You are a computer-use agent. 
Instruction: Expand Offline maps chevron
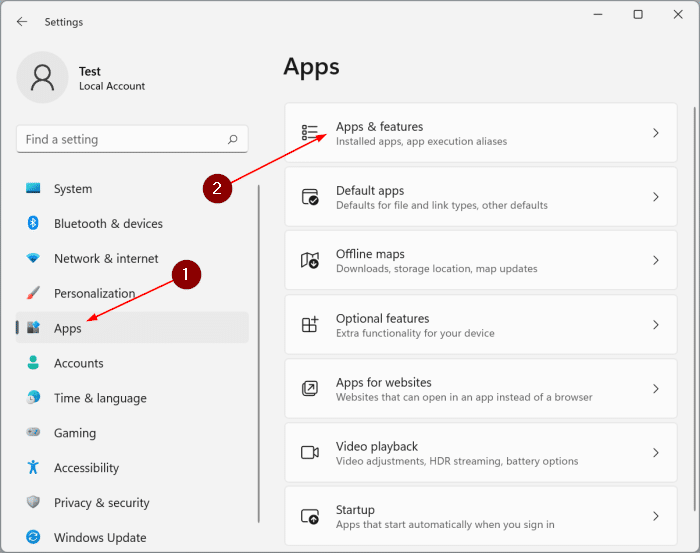tap(656, 260)
